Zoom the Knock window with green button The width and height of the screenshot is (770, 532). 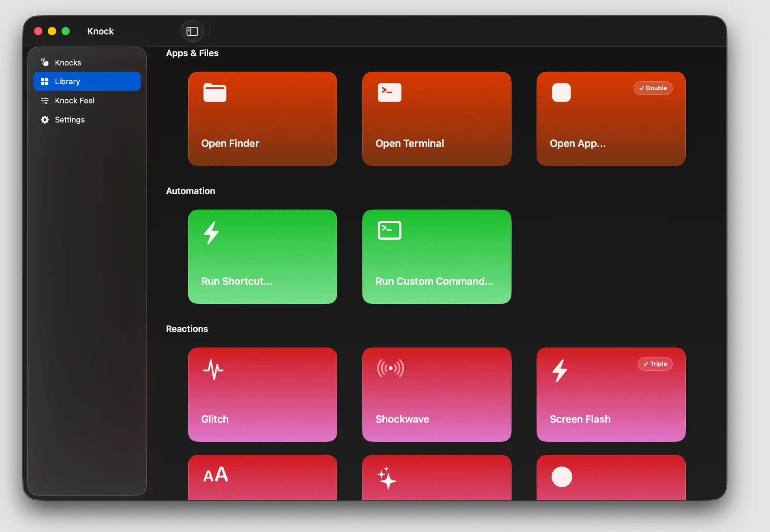pos(66,31)
